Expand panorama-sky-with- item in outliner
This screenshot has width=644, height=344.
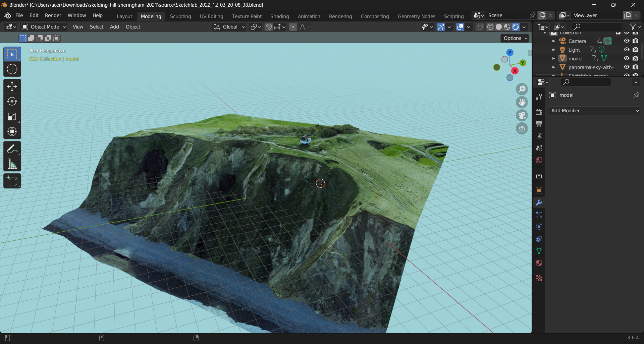point(554,67)
